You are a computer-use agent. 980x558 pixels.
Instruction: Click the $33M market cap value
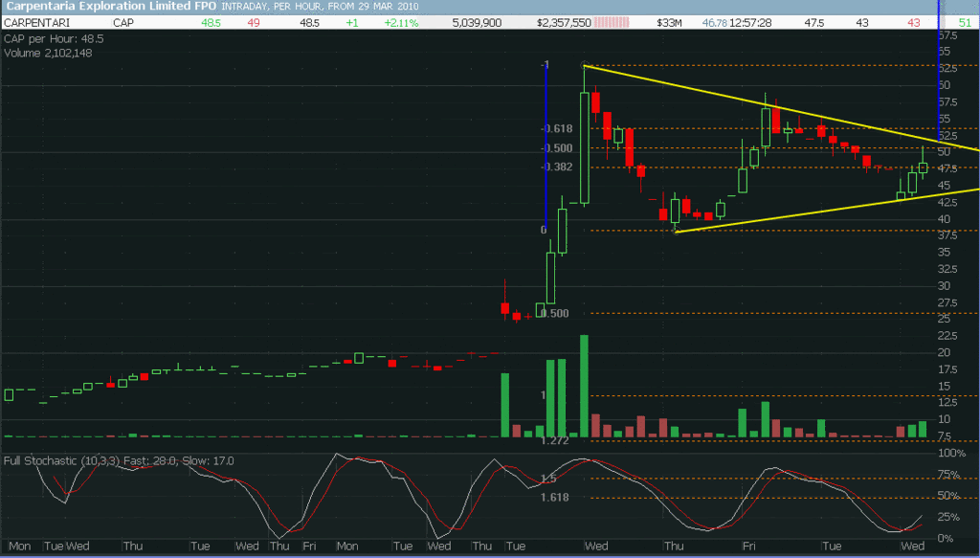669,23
